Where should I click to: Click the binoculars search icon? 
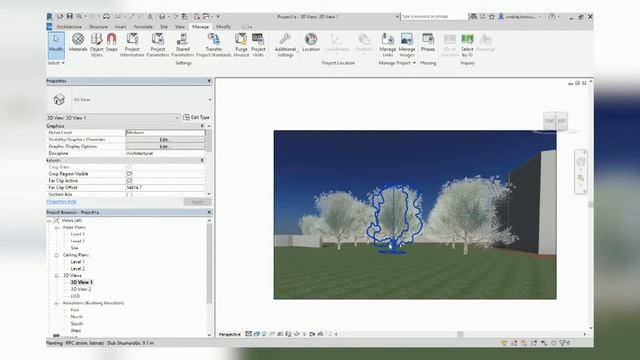[x=473, y=17]
